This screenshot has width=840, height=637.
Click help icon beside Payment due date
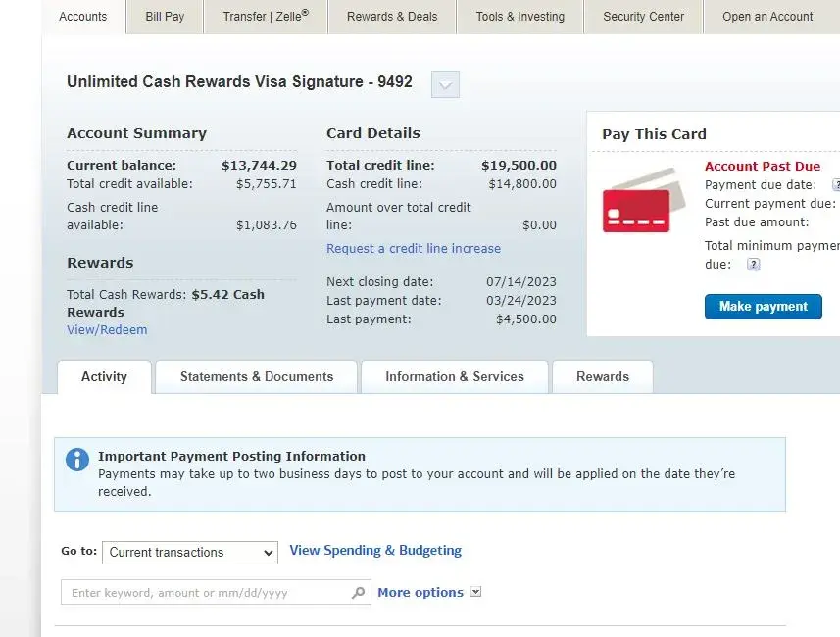836,185
